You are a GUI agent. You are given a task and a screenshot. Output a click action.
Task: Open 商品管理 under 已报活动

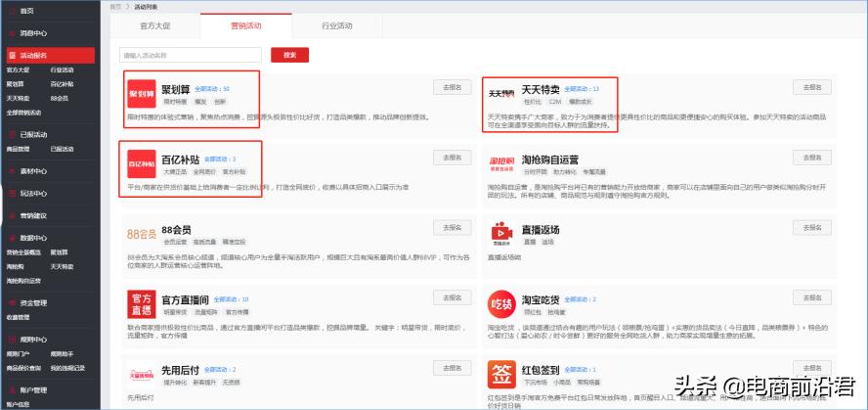point(18,149)
